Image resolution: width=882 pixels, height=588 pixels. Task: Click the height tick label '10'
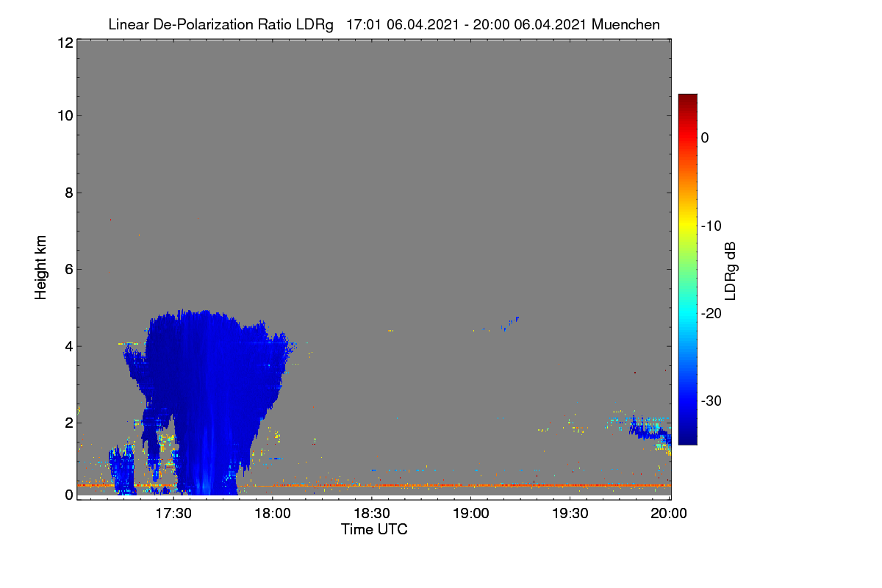click(x=64, y=115)
